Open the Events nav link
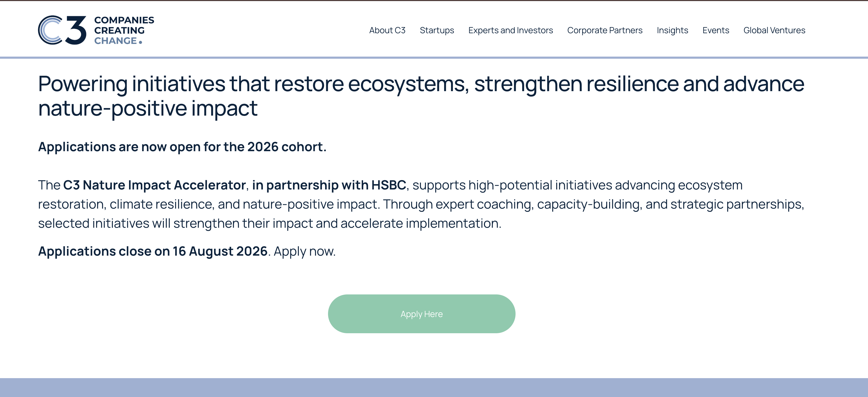The width and height of the screenshot is (868, 397). coord(716,30)
